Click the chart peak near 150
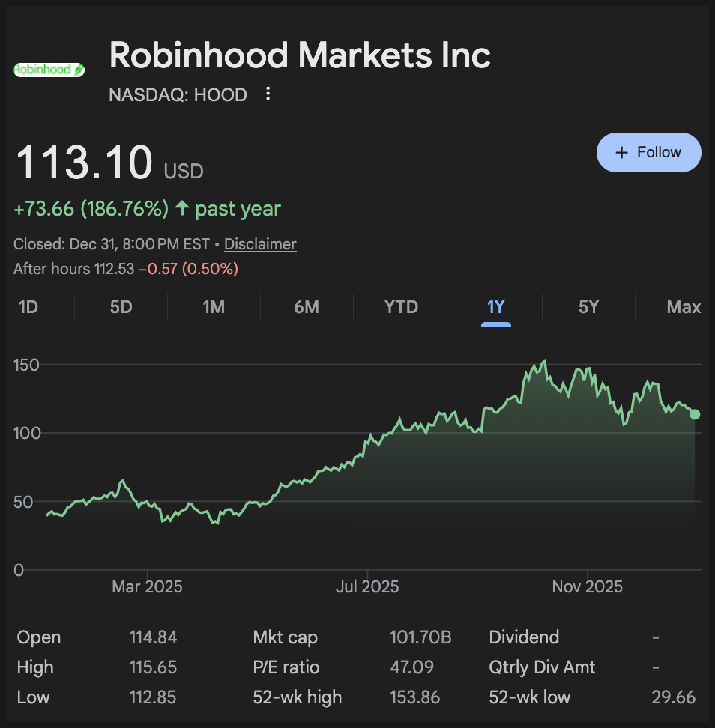 544,362
